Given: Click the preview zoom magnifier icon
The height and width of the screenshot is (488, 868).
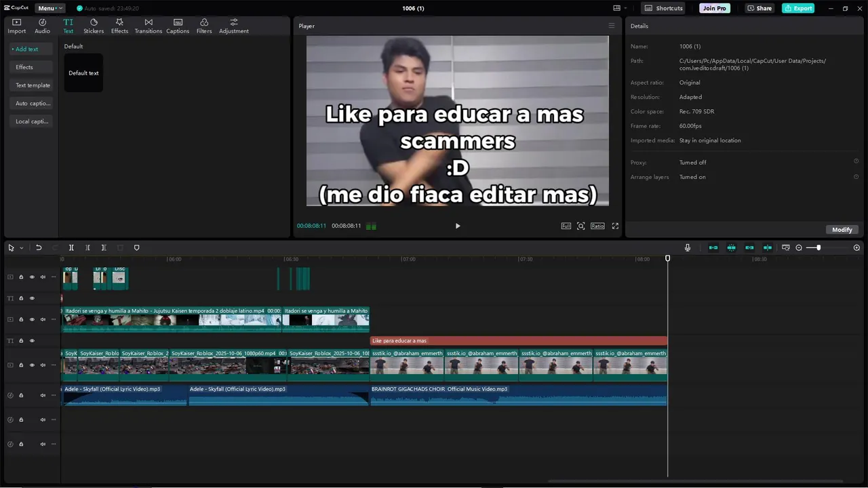Looking at the screenshot, I should (581, 226).
